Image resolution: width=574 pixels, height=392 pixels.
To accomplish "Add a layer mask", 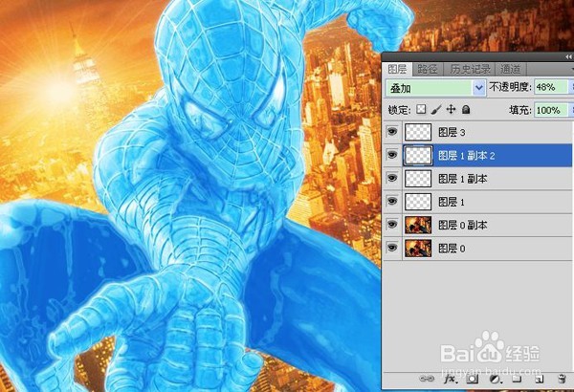I will pyautogui.click(x=473, y=379).
